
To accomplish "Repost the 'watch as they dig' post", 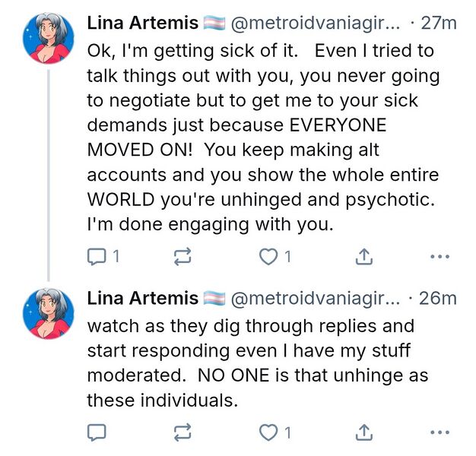I will (x=182, y=433).
